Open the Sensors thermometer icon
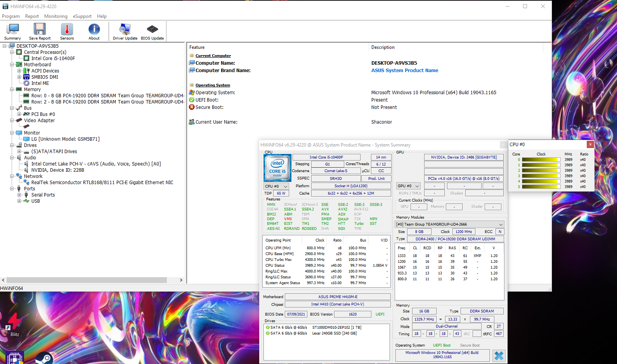Viewport: 617px width, 364px height. [x=67, y=31]
